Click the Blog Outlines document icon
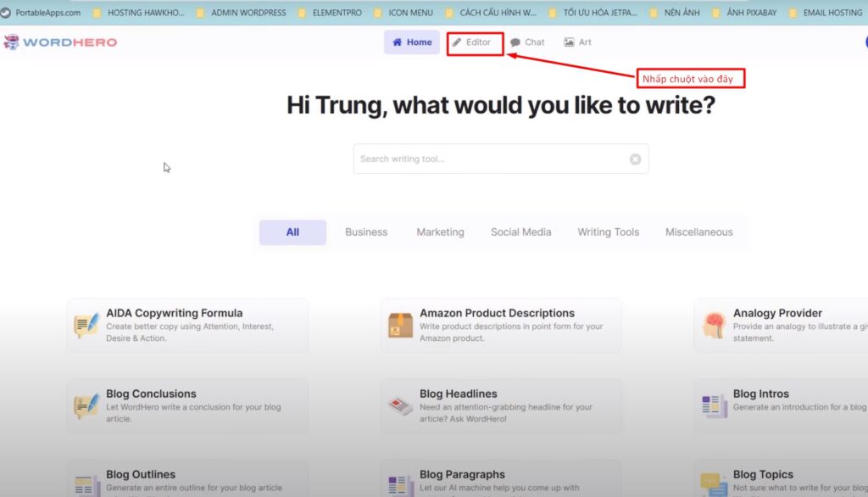 point(86,486)
